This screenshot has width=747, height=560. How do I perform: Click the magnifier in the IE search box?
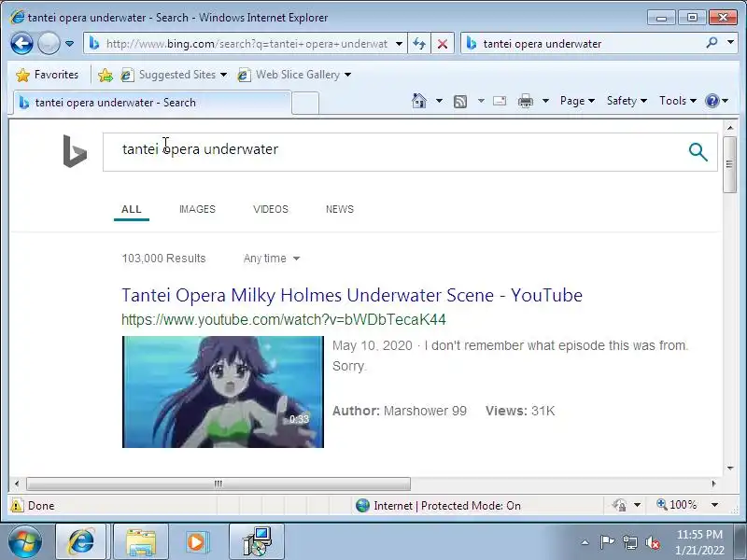tap(712, 43)
